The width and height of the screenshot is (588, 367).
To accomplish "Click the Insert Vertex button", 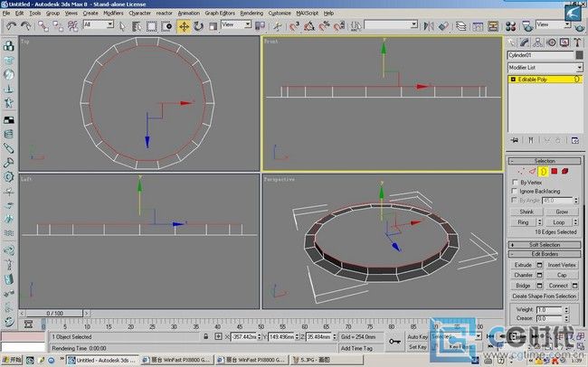I will tap(562, 265).
